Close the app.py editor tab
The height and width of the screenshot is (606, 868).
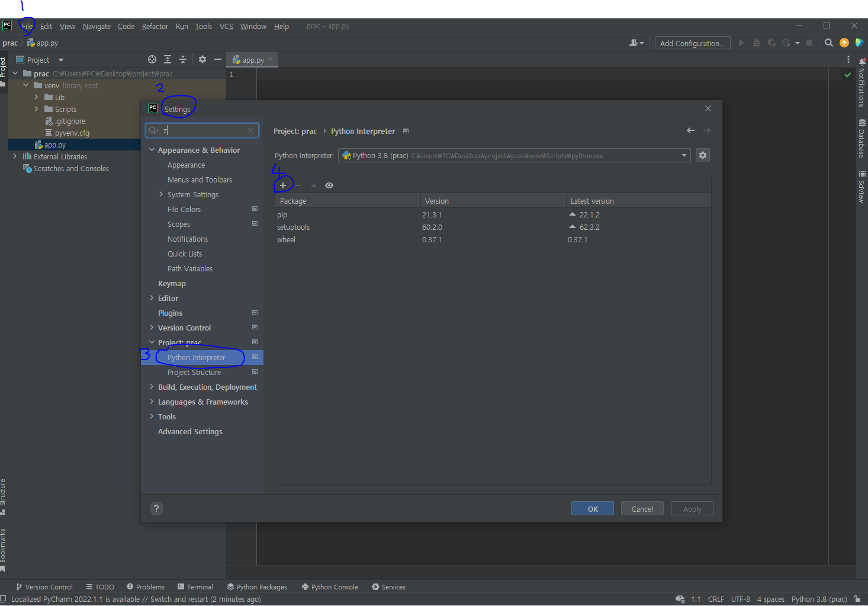(x=271, y=59)
